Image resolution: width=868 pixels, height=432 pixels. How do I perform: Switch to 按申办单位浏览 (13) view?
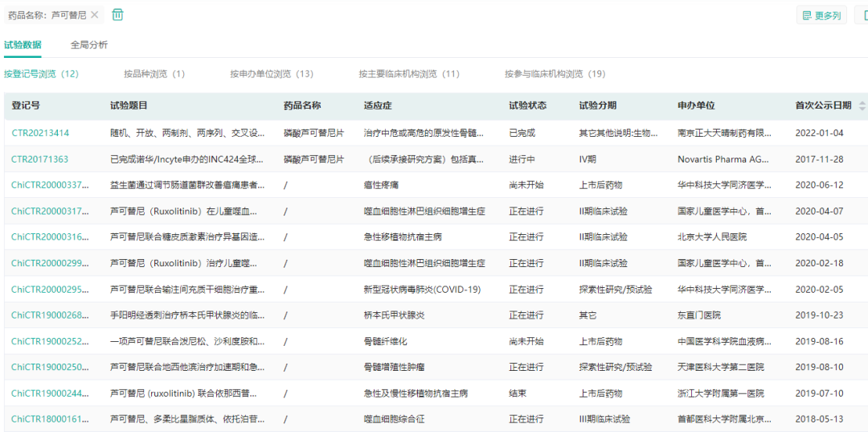[272, 74]
